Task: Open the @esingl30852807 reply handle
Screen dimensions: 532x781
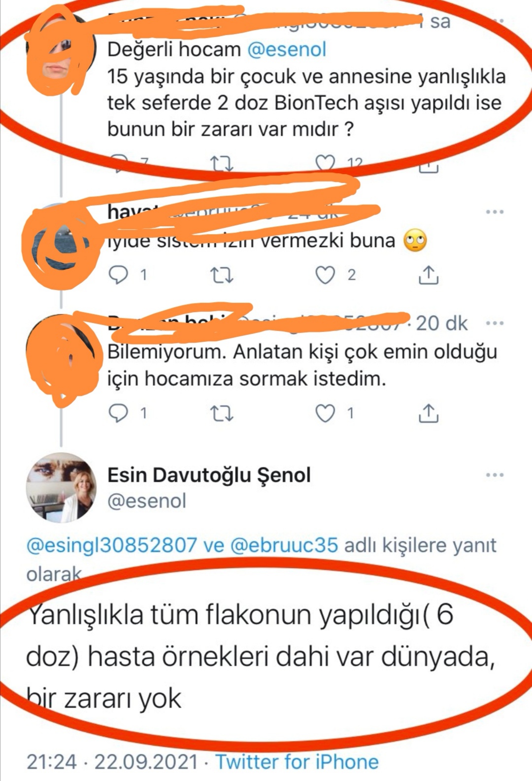Action: pos(111,545)
